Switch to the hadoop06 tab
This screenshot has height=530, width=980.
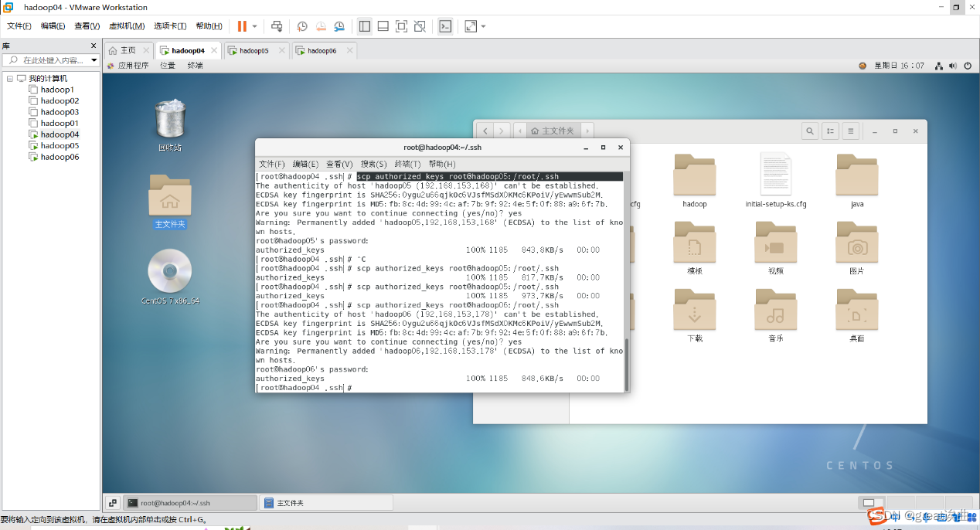pos(322,50)
